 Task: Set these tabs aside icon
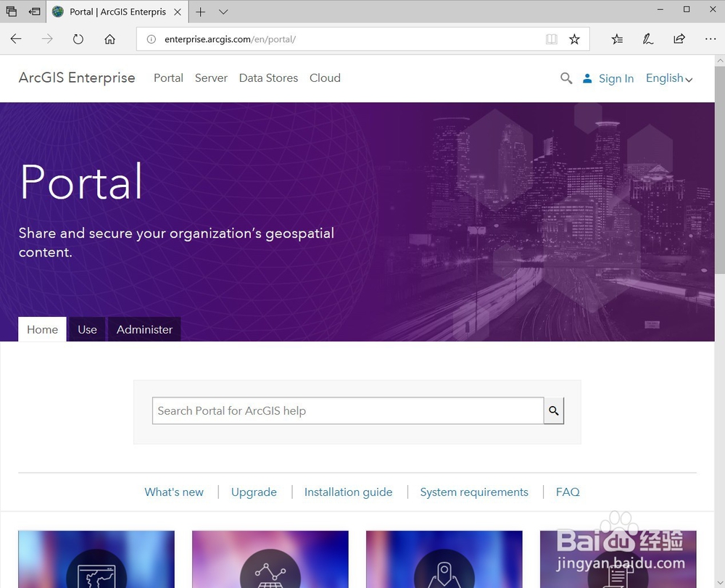34,12
